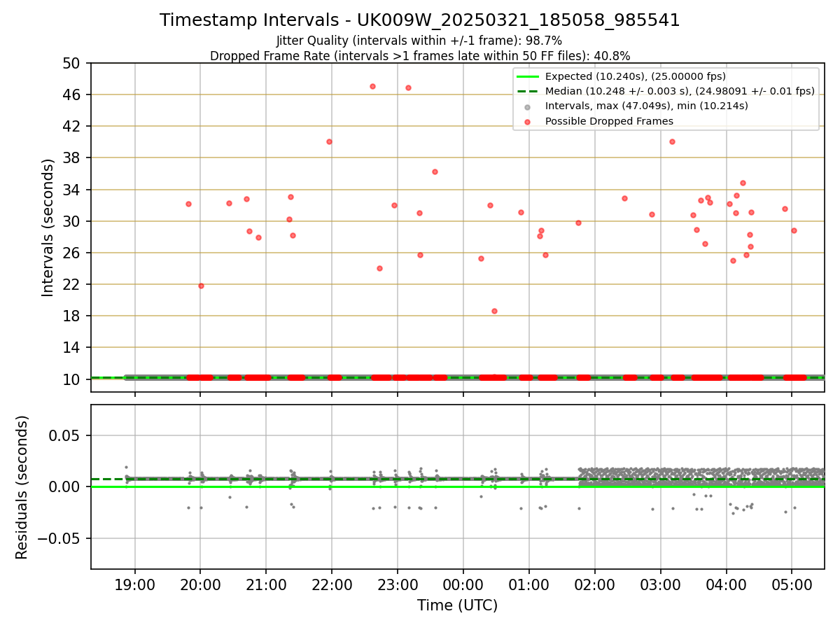This screenshot has height=630, width=840.
Task: Select the 'Jitter Quality' 98.7% subtitle line
Action: pyautogui.click(x=419, y=41)
